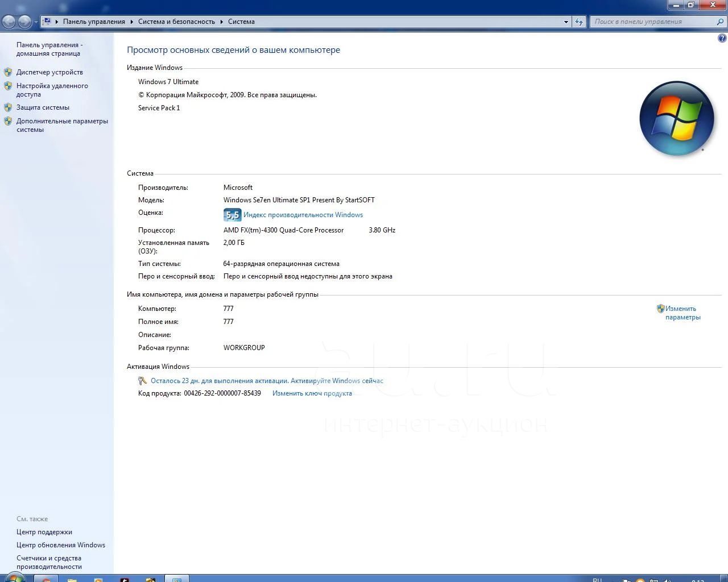
Task: Expand the arrow after Система и безопасность
Action: coord(222,22)
